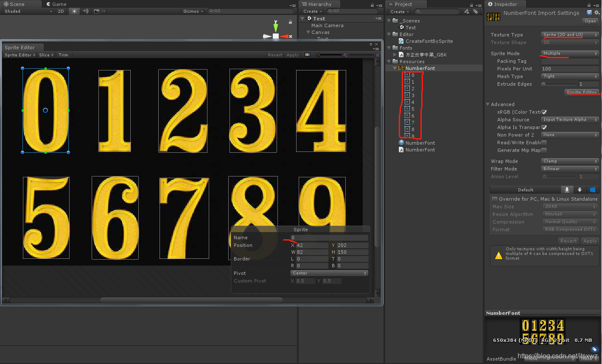Toggle scene effects image icon

(97, 11)
